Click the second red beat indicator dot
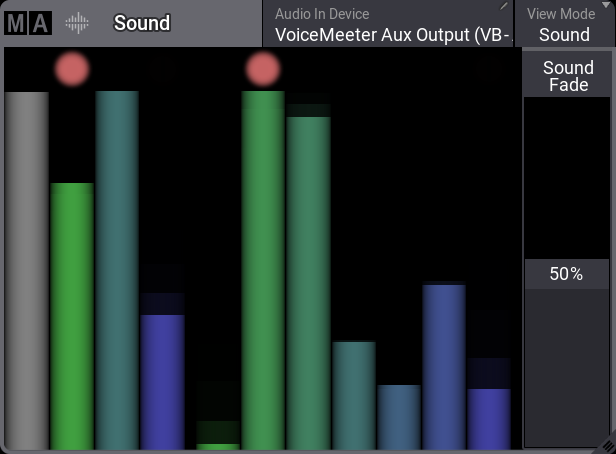Screen dimensions: 616x454 point(263,69)
